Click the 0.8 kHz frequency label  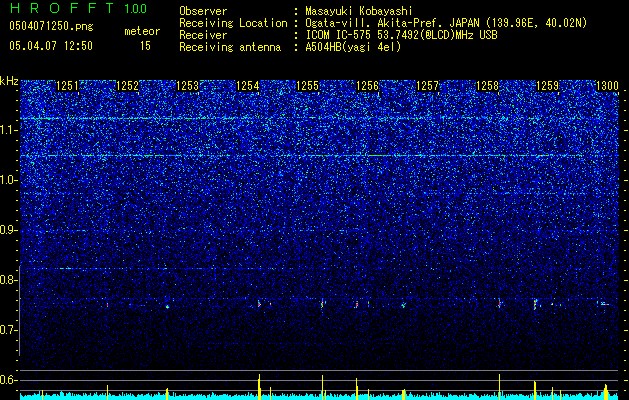[x=9, y=280]
